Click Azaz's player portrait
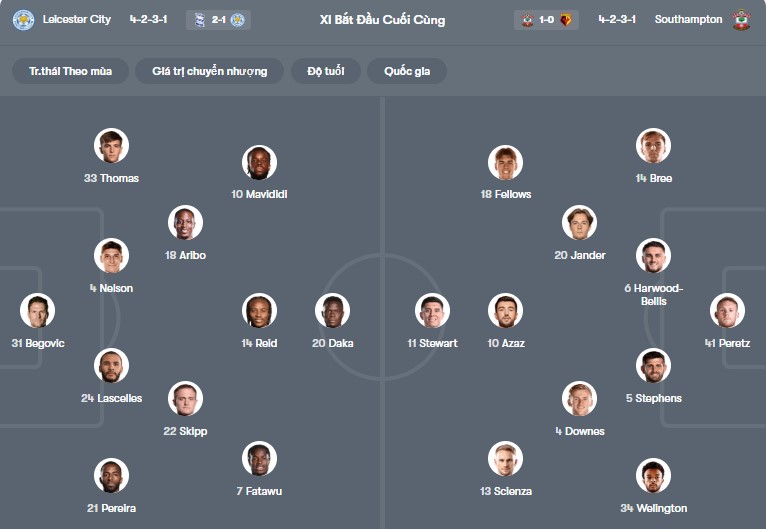Viewport: 766px width, 529px height. tap(506, 311)
